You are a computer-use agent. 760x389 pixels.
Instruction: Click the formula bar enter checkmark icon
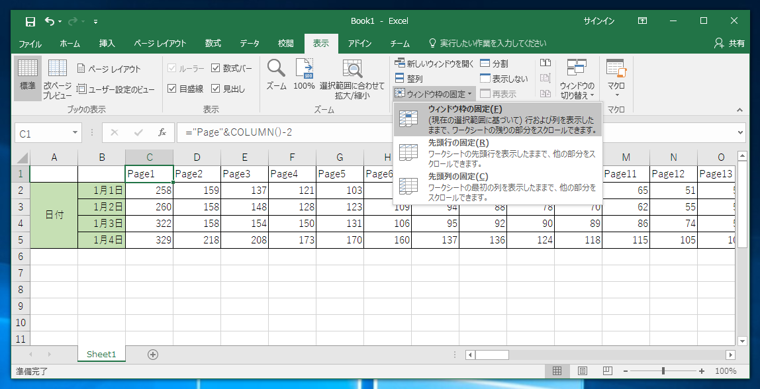[x=139, y=132]
